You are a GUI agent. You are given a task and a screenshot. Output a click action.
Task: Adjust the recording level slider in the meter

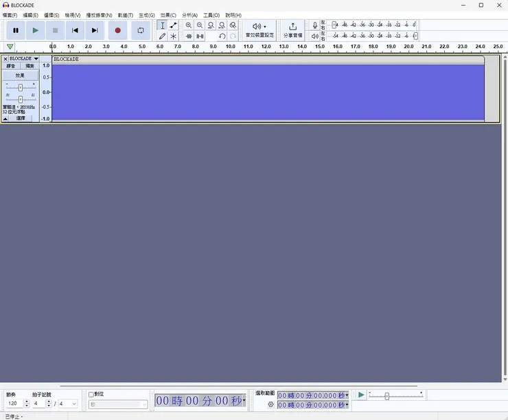coord(334,25)
